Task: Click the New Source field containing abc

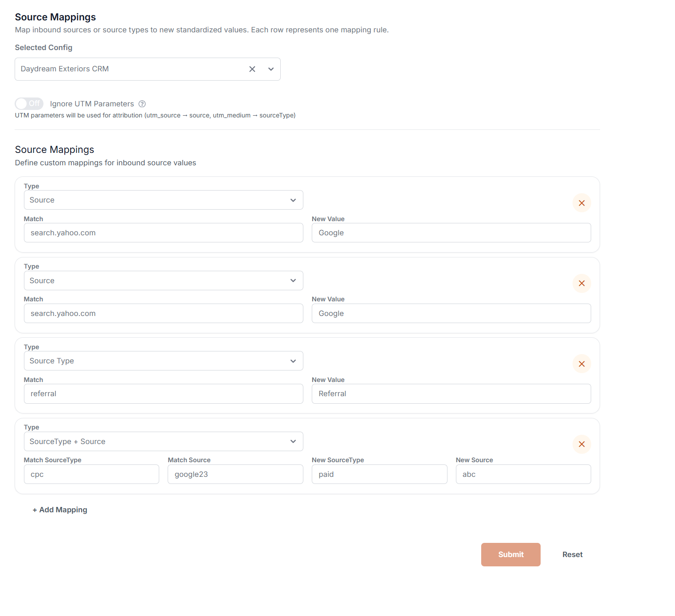Action: [523, 474]
